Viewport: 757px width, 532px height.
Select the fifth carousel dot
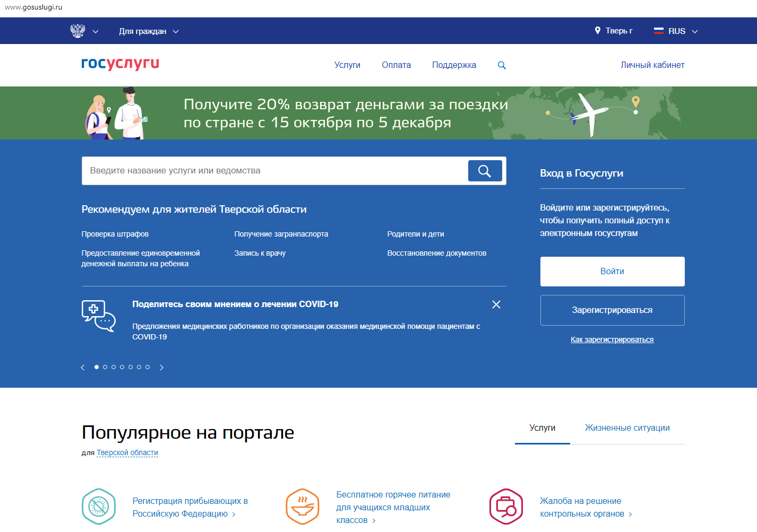click(x=131, y=367)
